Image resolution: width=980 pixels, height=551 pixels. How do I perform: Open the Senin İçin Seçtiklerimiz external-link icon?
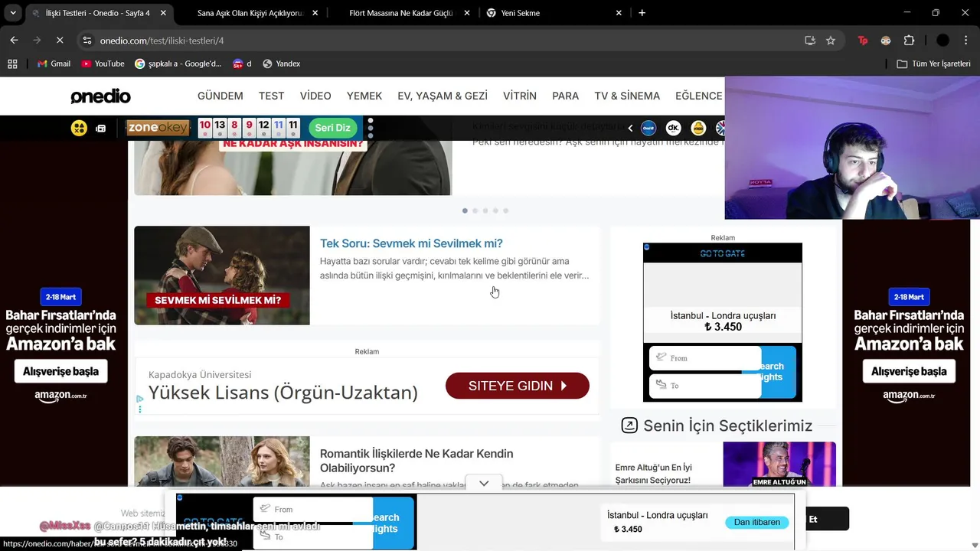(x=629, y=425)
